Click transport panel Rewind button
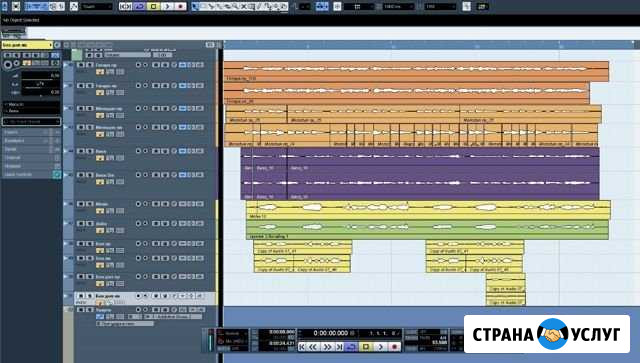 click(x=313, y=347)
